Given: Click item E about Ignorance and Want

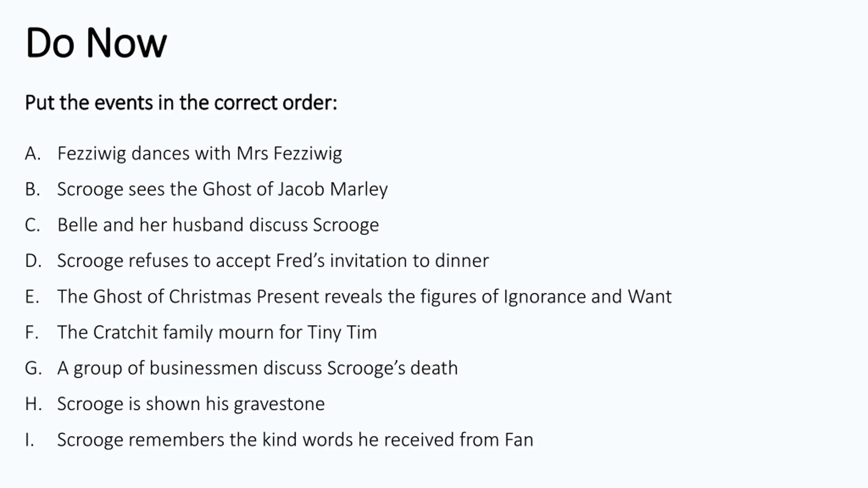Looking at the screenshot, I should coord(364,297).
